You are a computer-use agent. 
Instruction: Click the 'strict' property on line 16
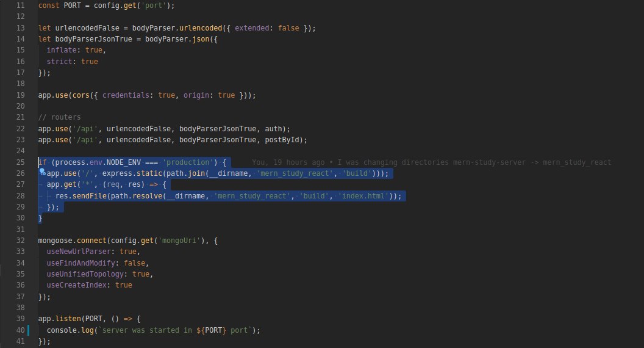pos(60,61)
